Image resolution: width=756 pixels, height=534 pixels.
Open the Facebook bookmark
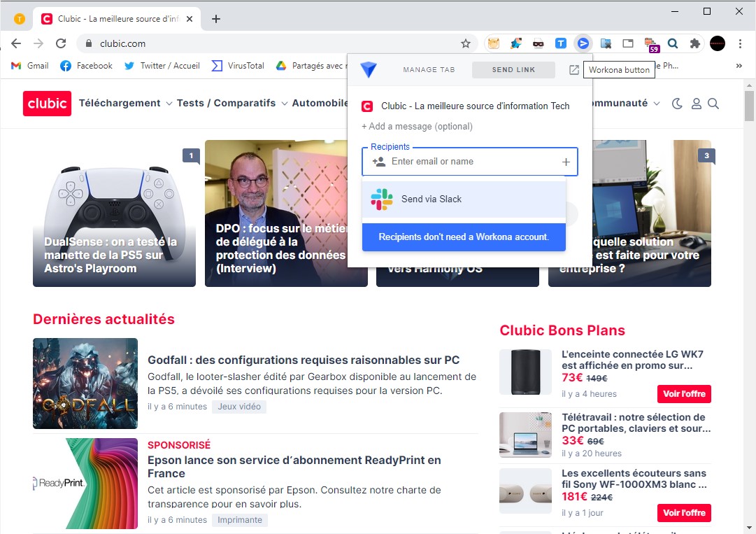coord(86,66)
